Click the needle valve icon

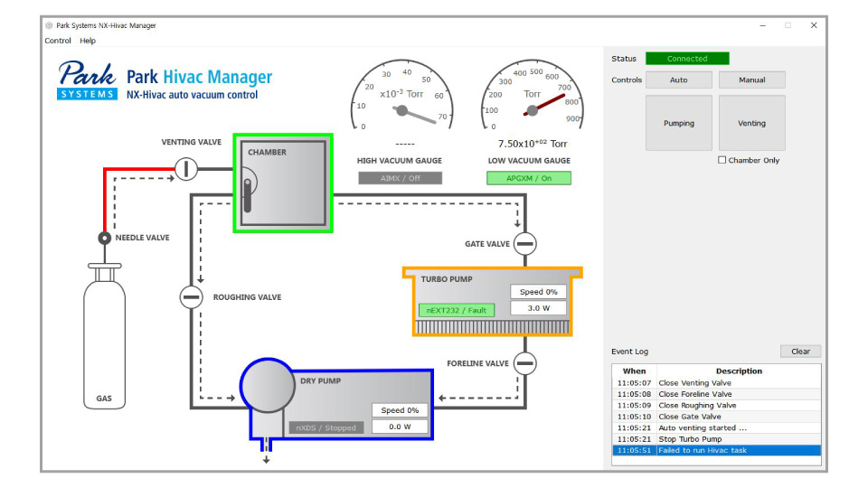(105, 239)
